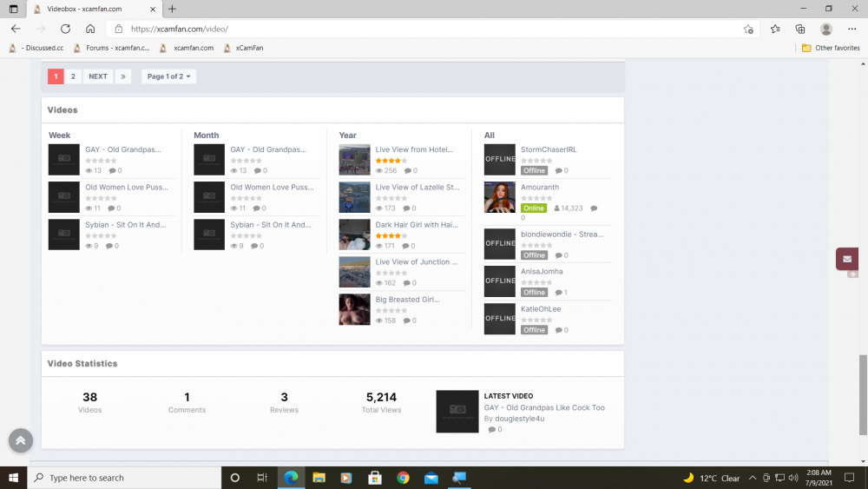
Task: Open Live View of Junction video link
Action: coord(417,262)
